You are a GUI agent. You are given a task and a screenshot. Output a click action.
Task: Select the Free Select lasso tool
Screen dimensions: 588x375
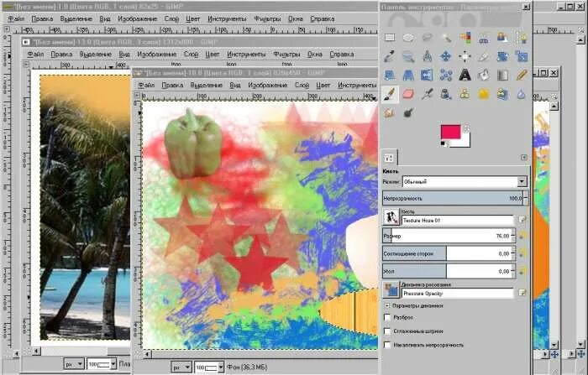[427, 38]
